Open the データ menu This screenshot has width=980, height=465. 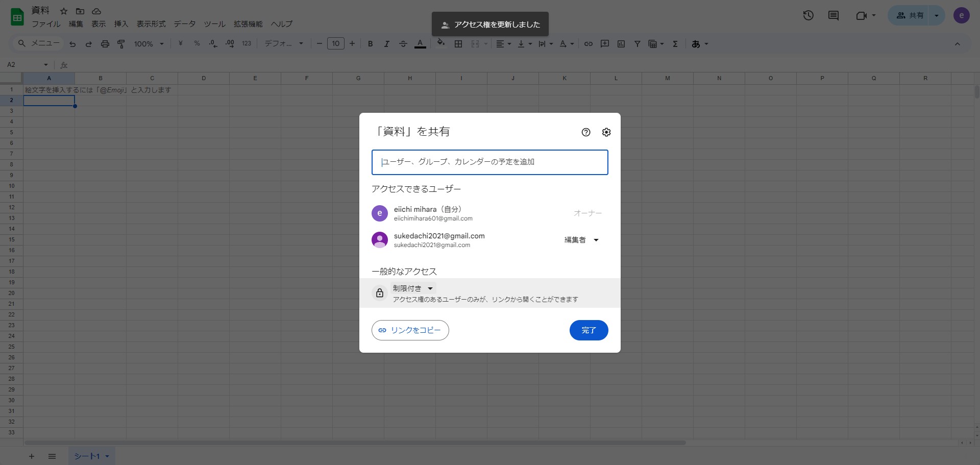(x=185, y=24)
